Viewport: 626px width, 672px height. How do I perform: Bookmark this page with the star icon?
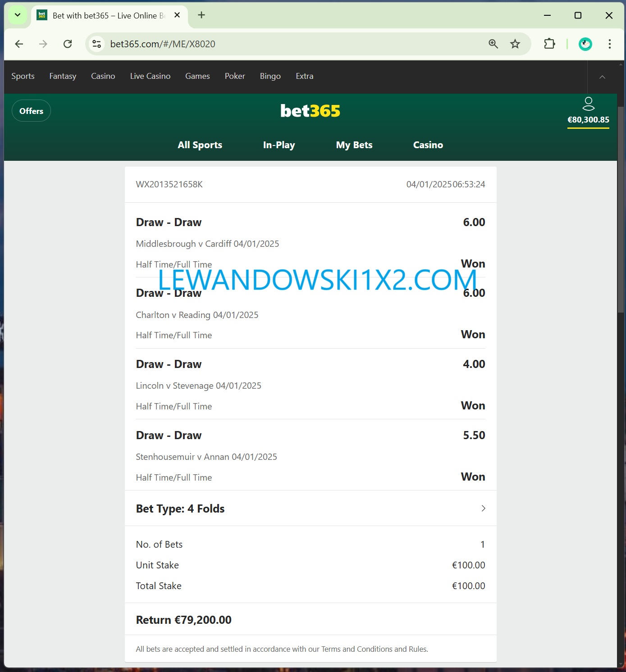(515, 44)
